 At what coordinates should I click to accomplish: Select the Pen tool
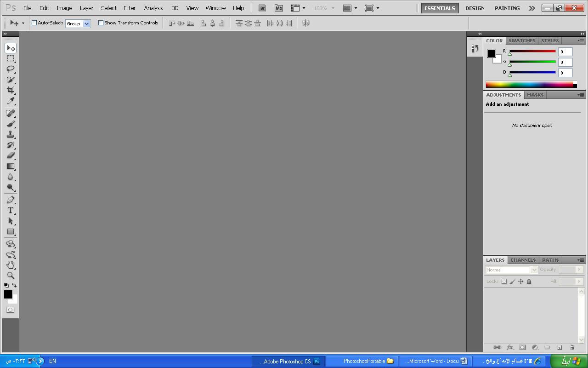pos(10,200)
